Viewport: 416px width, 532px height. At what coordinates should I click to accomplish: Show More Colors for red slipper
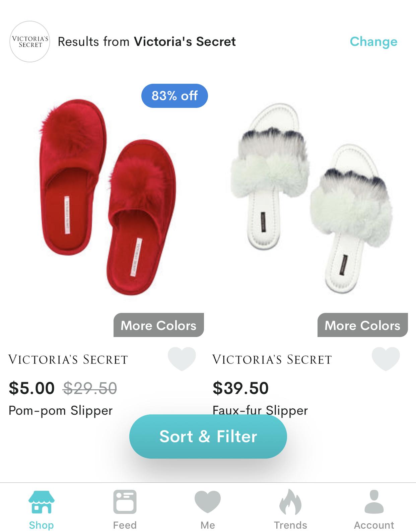159,325
